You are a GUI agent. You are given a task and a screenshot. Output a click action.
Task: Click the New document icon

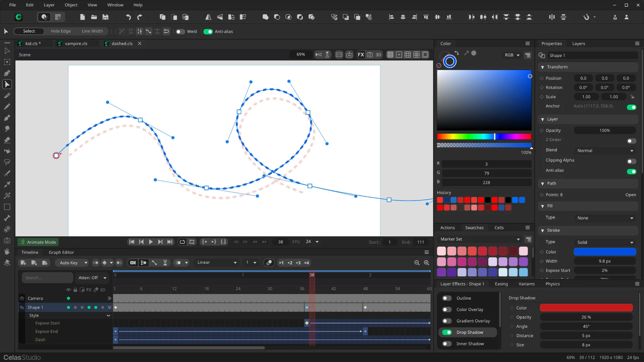coord(83,17)
